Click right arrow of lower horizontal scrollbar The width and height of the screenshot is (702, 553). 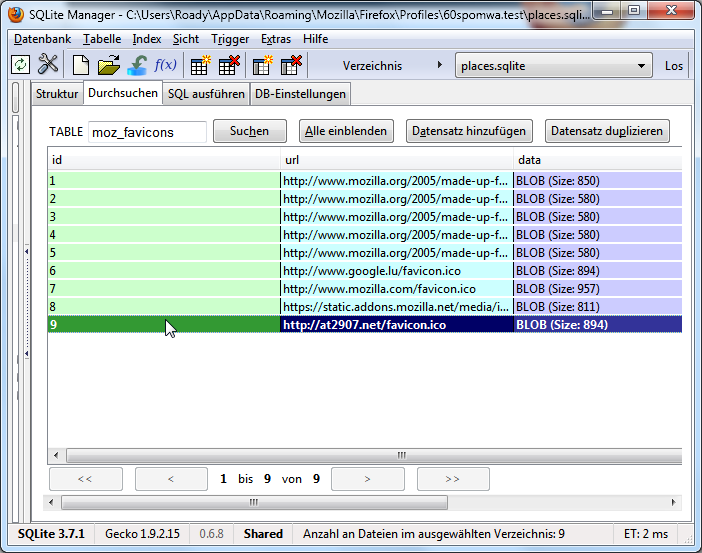click(x=673, y=502)
